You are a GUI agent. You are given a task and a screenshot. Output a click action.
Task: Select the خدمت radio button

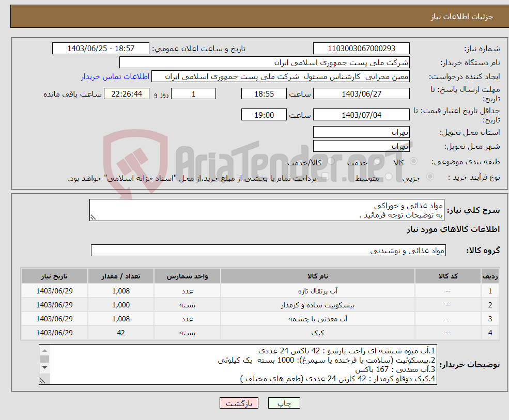tap(377, 161)
